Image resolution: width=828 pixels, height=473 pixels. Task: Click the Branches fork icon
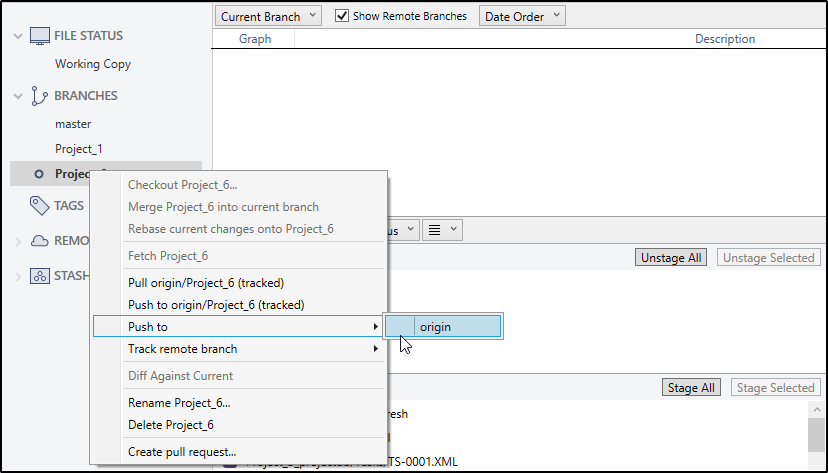40,96
